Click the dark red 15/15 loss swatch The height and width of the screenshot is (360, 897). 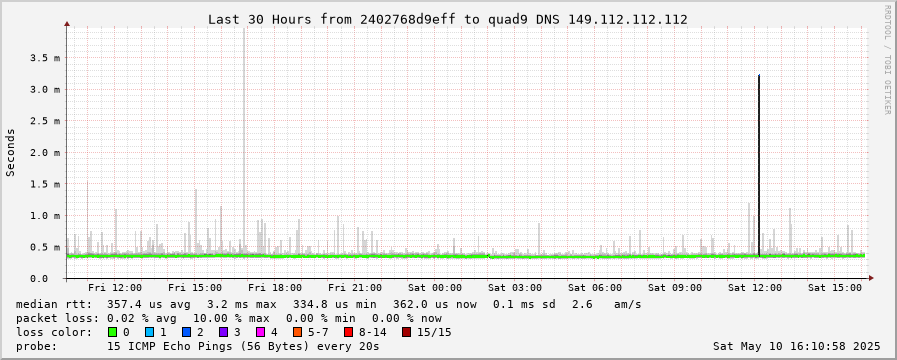coord(406,332)
